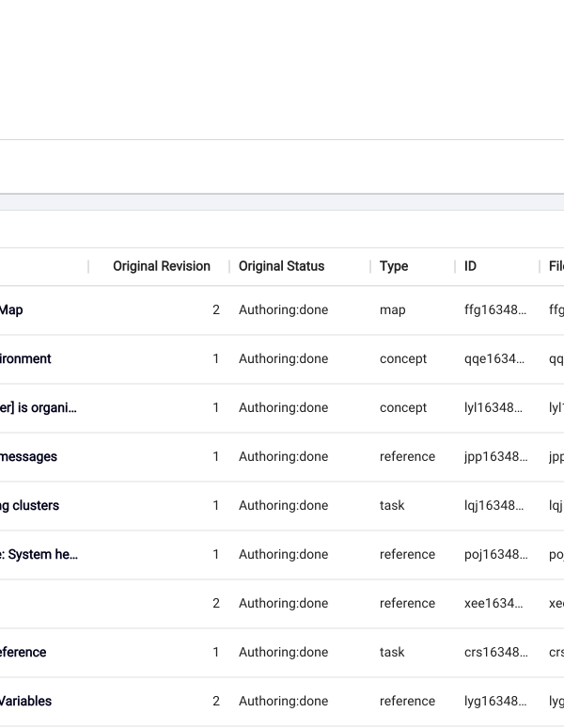Click 'Authoring:done' status in jpp16348 row
Viewport: 564px width, 728px height.
click(283, 457)
